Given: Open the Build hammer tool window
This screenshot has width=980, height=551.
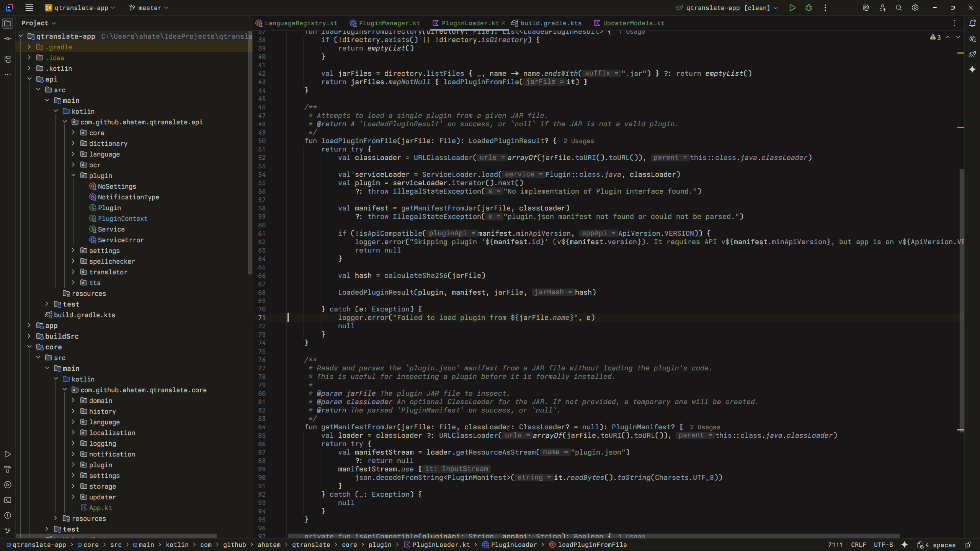Looking at the screenshot, I should (8, 469).
